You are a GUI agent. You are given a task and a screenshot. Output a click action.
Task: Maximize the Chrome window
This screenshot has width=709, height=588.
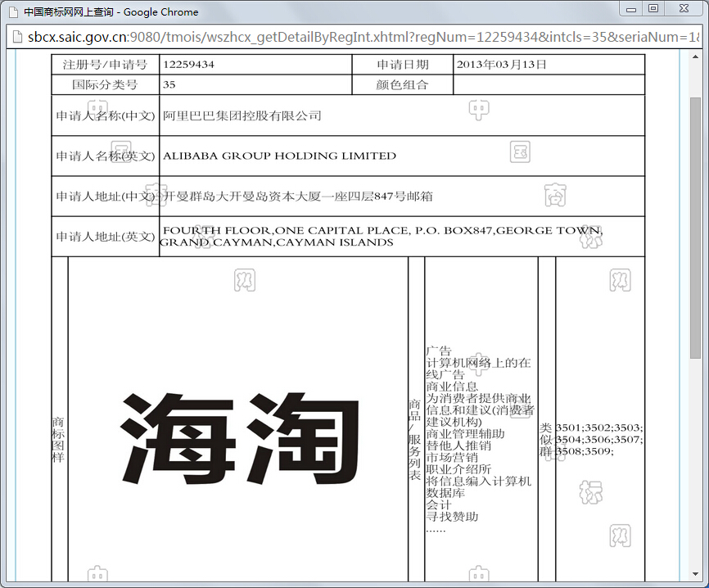click(x=653, y=9)
